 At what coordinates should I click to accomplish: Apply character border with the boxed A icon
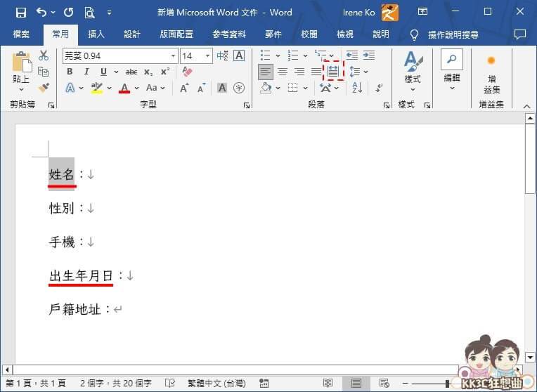pos(239,55)
